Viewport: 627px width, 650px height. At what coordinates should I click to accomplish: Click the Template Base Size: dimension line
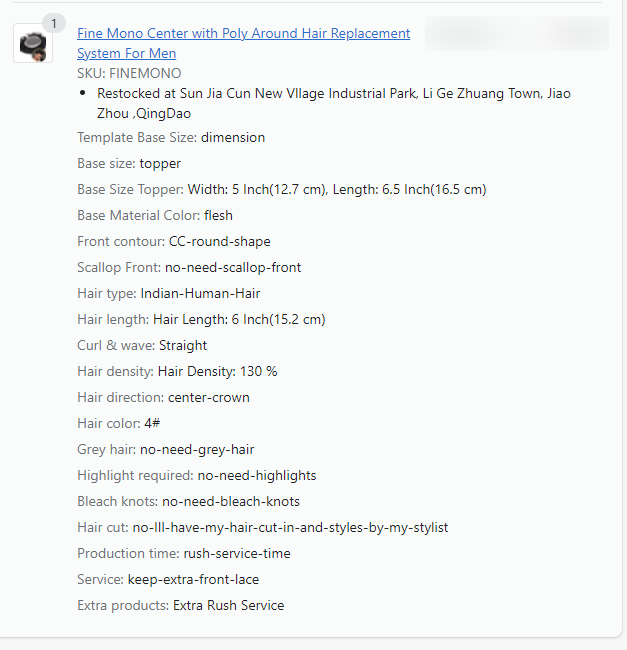tap(171, 137)
